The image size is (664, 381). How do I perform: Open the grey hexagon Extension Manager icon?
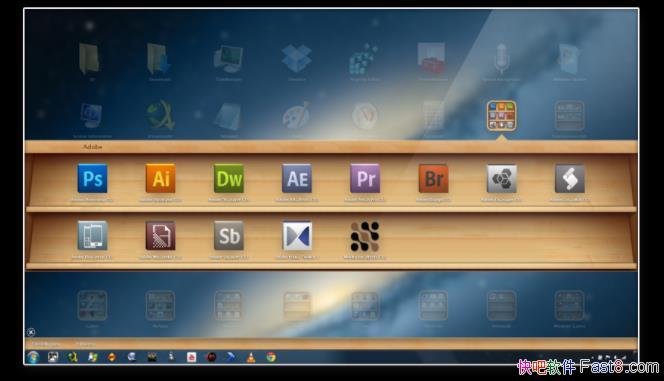coord(501,179)
